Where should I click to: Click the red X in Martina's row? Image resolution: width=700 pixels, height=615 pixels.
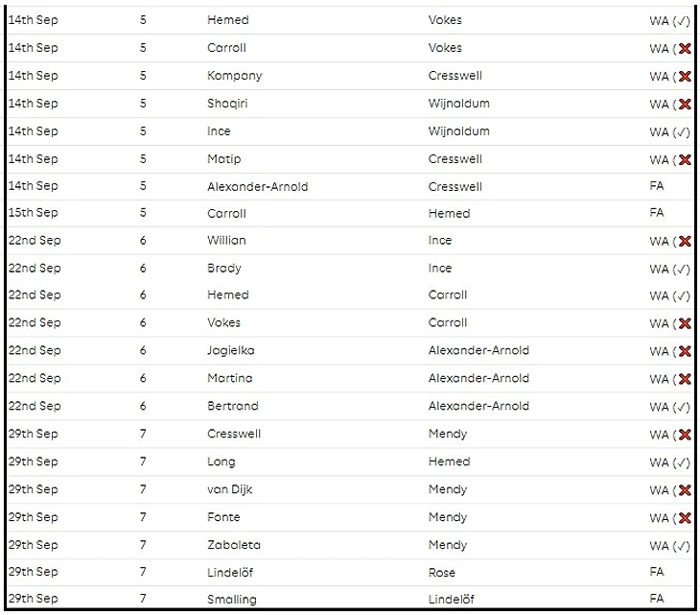685,380
